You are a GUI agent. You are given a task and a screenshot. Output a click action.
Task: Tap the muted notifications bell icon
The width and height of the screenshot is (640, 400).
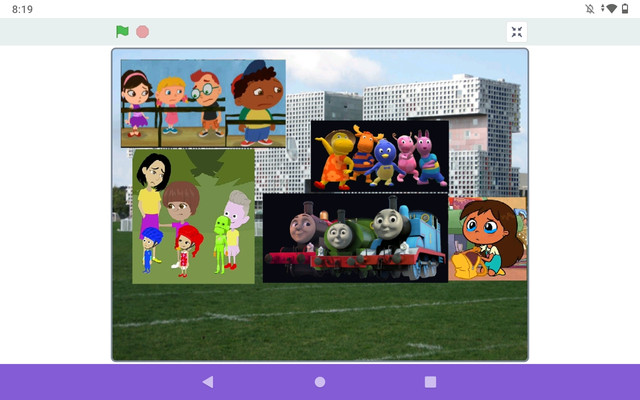(590, 9)
